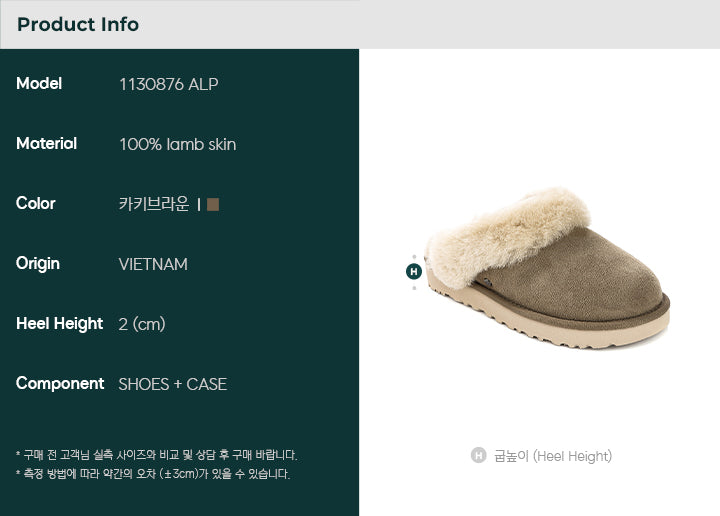Viewport: 720px width, 516px height.
Task: Click the ±3cm measurement error notice
Action: pyautogui.click(x=153, y=474)
